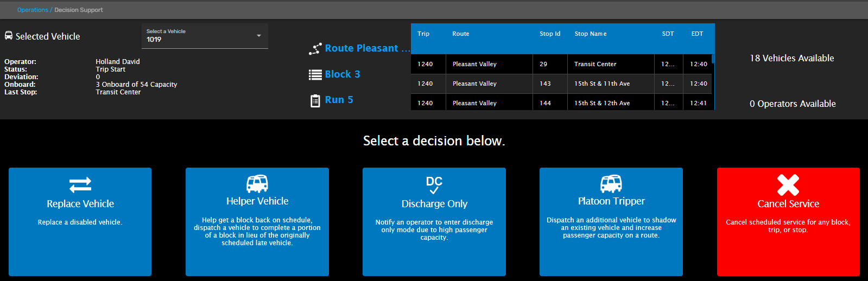Click the bus icon on Platoon Tripper card
This screenshot has height=281, width=868.
coord(611,184)
